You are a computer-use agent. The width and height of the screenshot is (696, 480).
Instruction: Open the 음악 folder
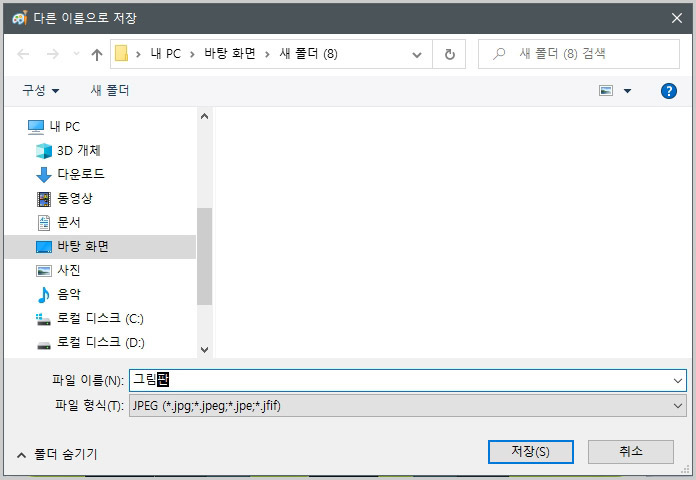tap(68, 294)
